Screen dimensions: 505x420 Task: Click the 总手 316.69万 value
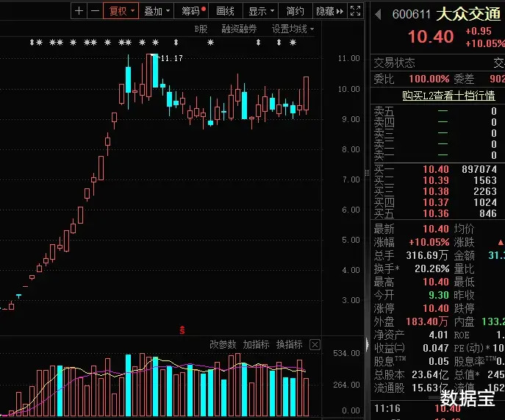coord(427,255)
